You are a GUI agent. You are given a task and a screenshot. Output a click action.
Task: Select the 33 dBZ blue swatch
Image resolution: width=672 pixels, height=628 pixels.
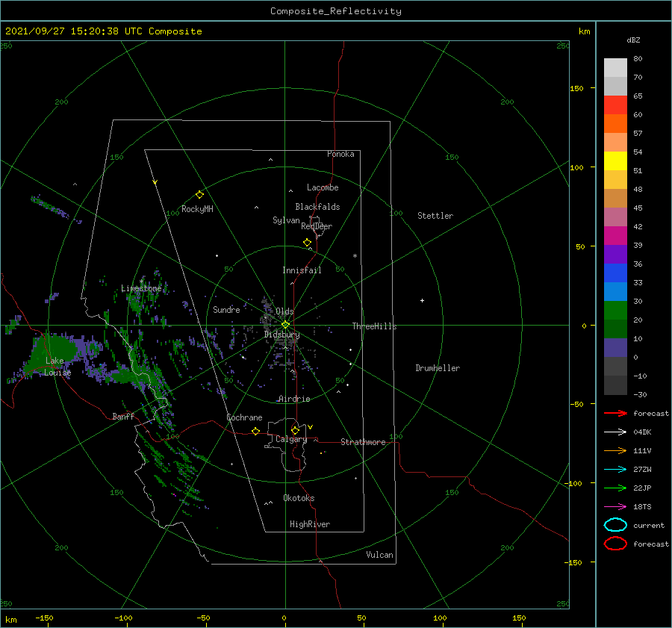(615, 291)
